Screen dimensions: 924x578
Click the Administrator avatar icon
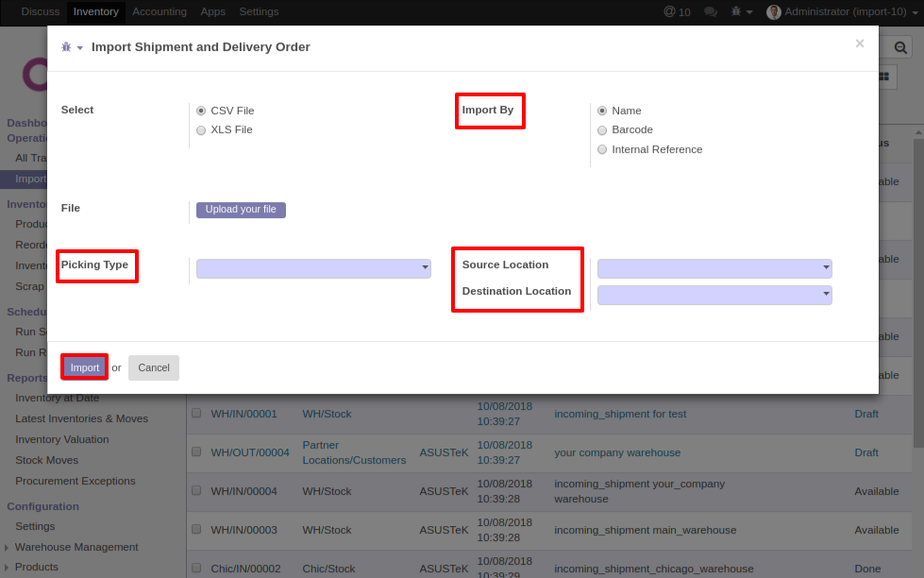coord(774,11)
